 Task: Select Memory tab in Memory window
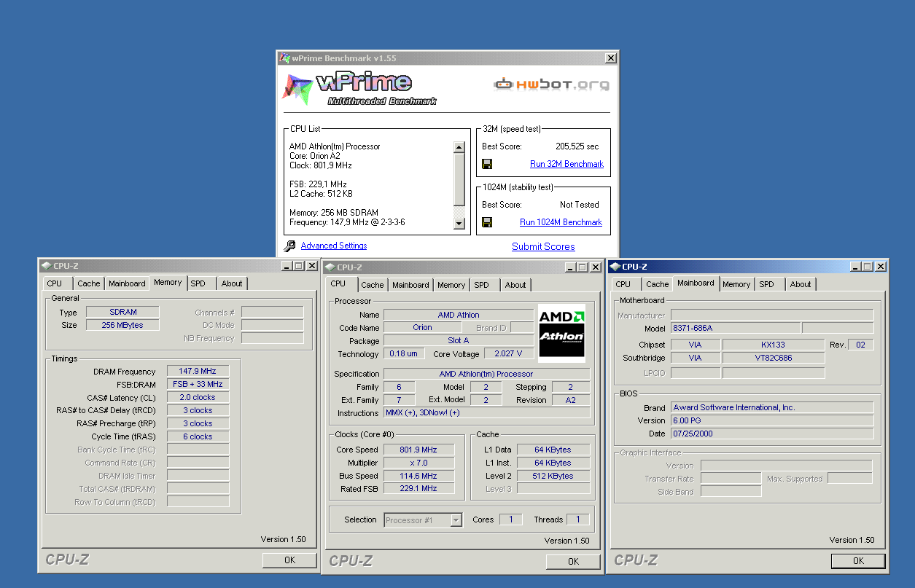tap(168, 283)
